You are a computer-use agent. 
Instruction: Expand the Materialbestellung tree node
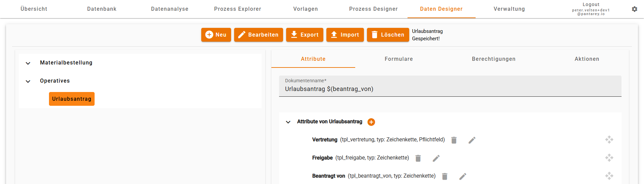(28, 63)
